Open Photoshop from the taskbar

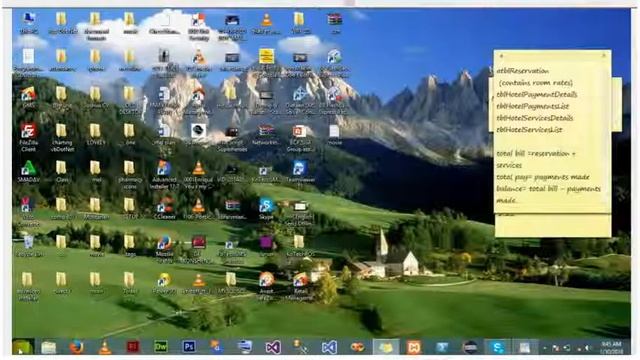[x=189, y=347]
